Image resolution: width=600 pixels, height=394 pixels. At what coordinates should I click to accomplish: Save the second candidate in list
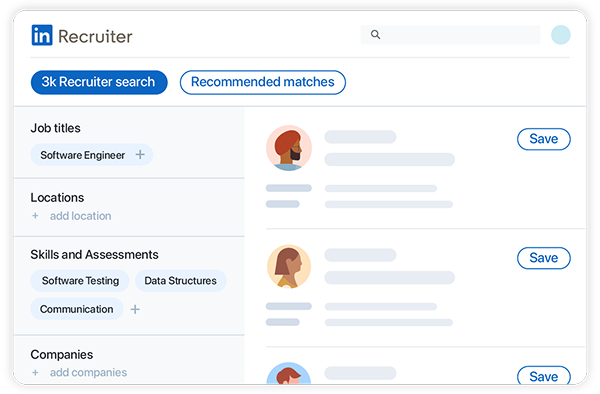[x=544, y=258]
